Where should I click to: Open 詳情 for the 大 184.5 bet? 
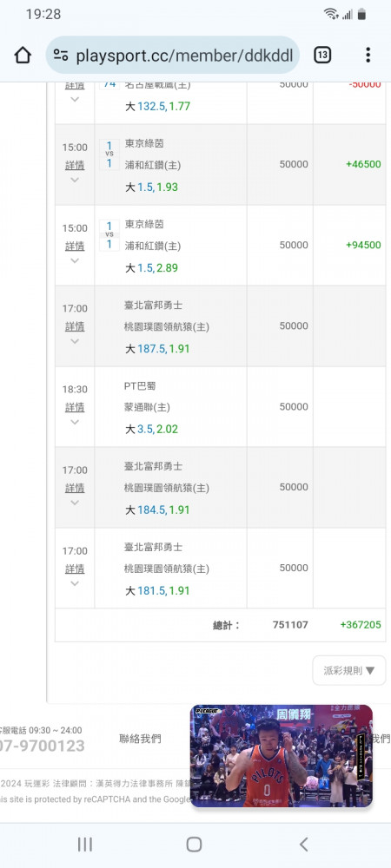(x=75, y=488)
